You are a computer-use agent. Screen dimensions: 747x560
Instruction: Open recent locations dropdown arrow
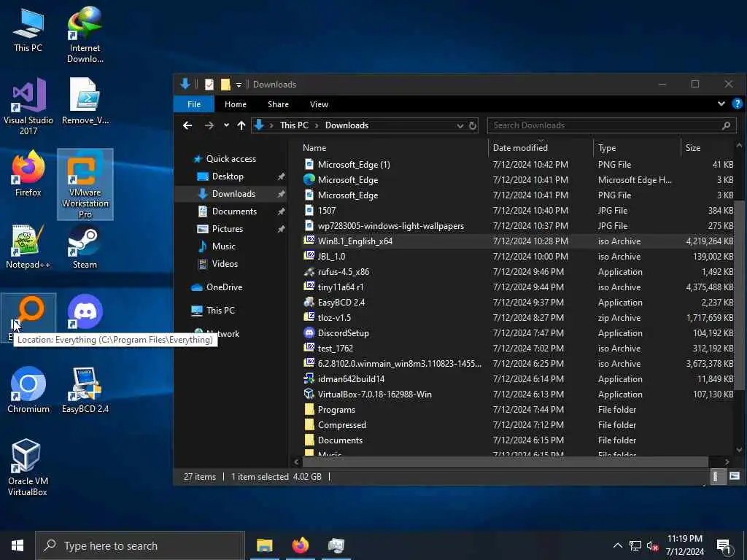[226, 125]
